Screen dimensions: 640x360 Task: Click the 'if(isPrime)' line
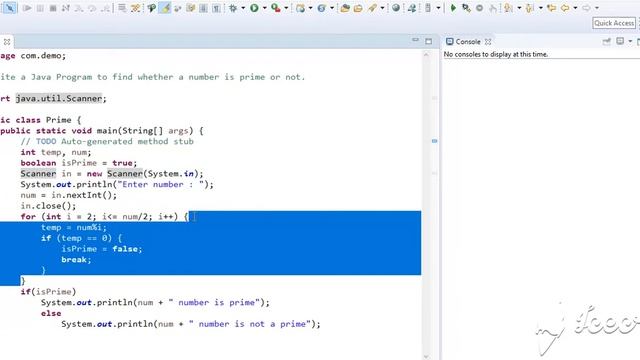[x=48, y=291]
